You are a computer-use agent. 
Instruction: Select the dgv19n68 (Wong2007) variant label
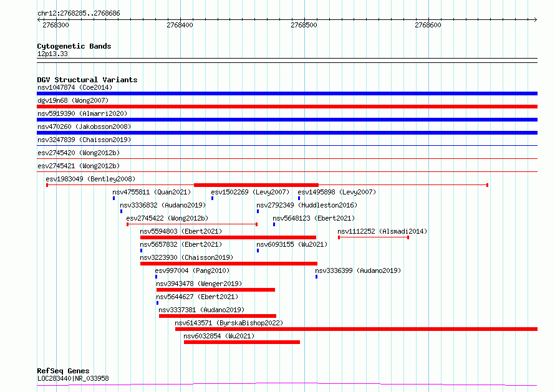[73, 100]
